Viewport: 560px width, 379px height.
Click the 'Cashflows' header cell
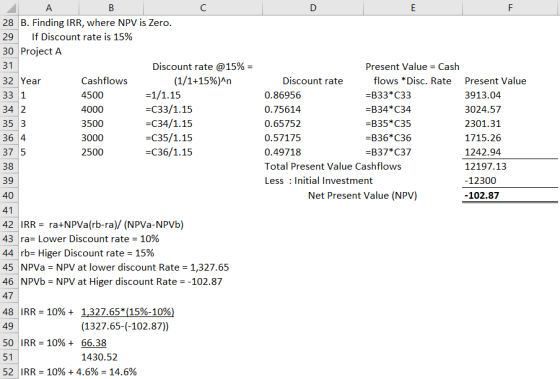[x=104, y=81]
